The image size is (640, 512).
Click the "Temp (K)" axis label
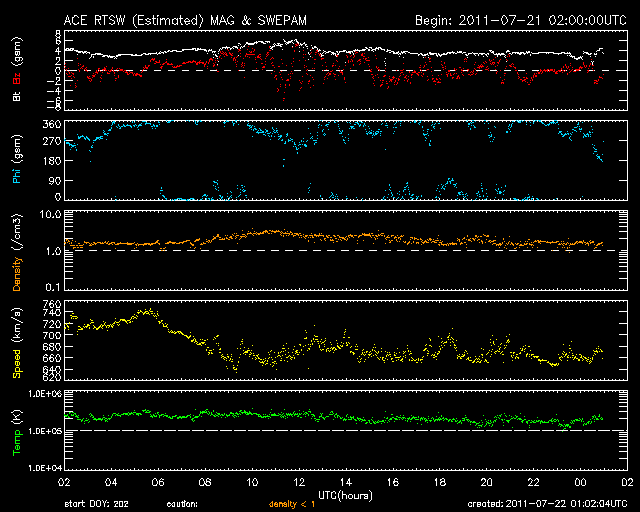17,432
